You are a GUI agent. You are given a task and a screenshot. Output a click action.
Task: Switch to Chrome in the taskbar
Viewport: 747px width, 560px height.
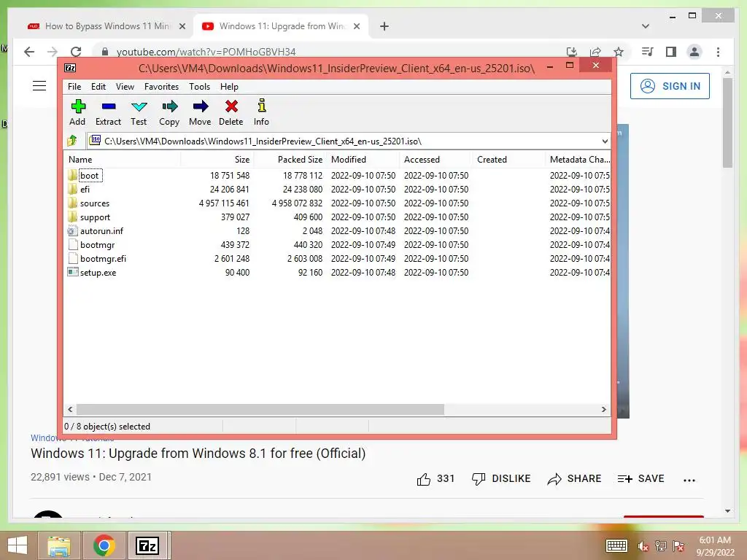pyautogui.click(x=104, y=545)
